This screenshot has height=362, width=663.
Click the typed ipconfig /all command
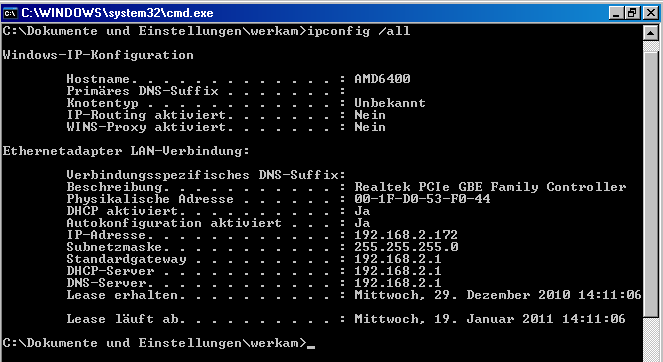[359, 31]
